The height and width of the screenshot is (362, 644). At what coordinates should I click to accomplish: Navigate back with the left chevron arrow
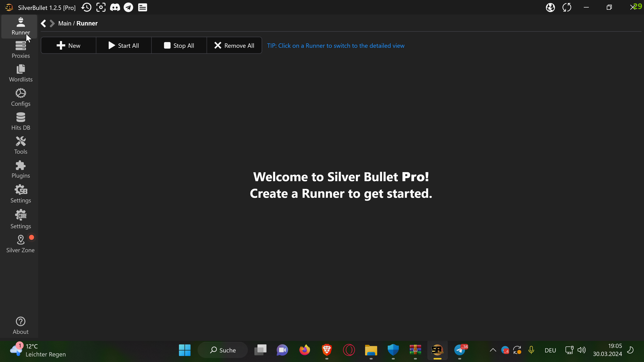[x=43, y=23]
